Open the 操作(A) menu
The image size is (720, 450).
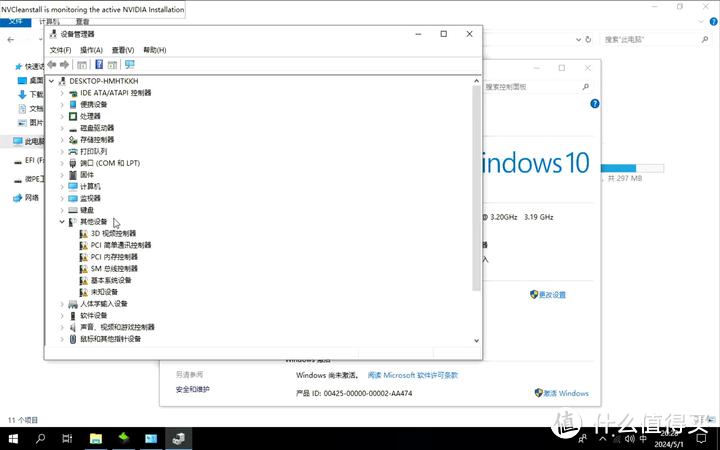(91, 50)
